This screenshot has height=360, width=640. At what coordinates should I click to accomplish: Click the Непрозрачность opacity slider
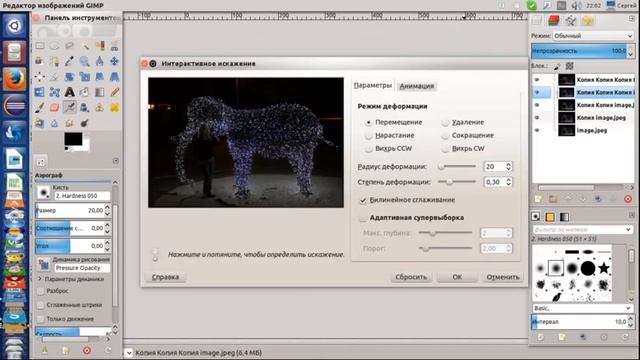pyautogui.click(x=579, y=51)
